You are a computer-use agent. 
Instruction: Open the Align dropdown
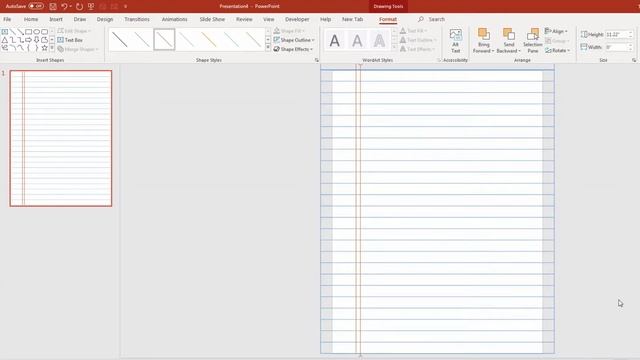point(556,31)
